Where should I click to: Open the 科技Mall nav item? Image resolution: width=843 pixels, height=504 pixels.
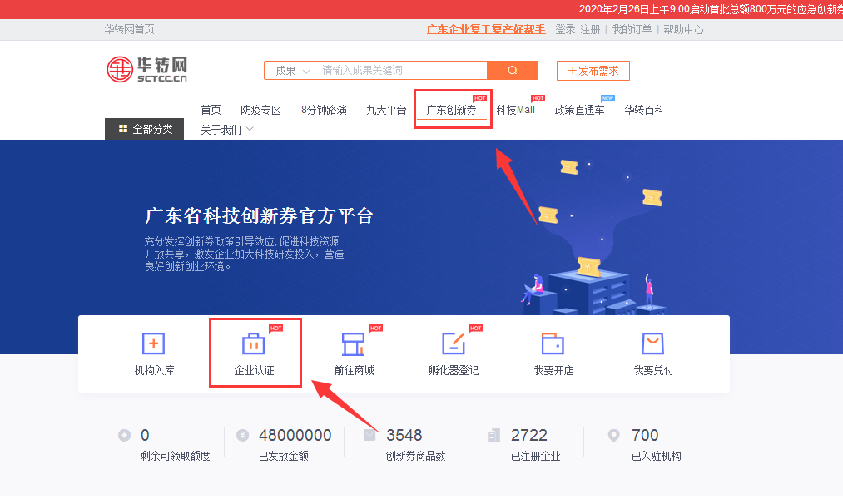click(516, 110)
